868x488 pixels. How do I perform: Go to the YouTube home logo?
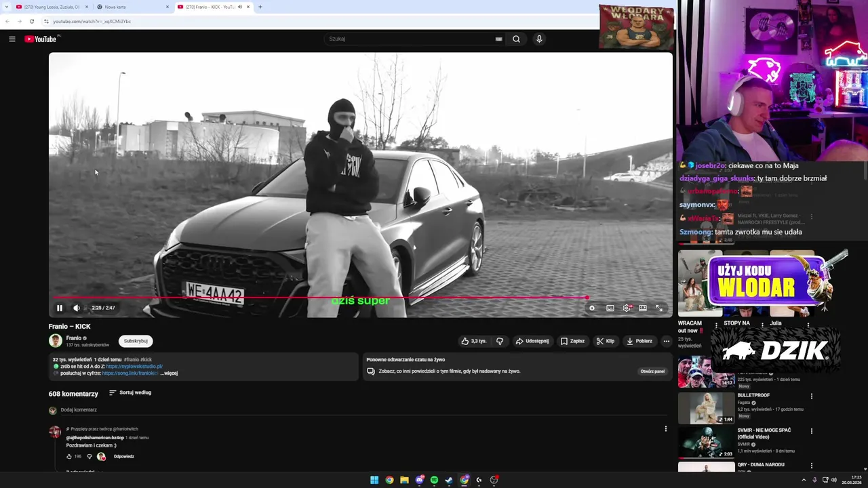(42, 39)
